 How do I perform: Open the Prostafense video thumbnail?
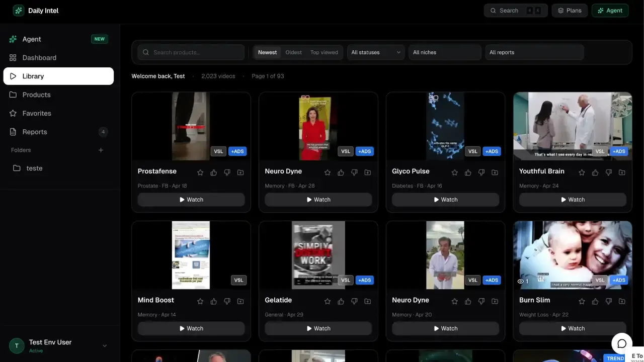click(x=191, y=126)
